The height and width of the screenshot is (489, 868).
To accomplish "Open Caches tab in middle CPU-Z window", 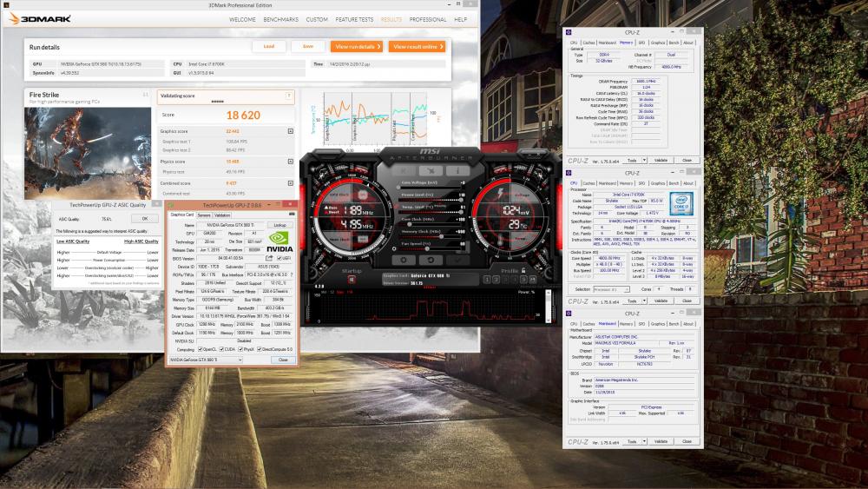I will pyautogui.click(x=589, y=183).
